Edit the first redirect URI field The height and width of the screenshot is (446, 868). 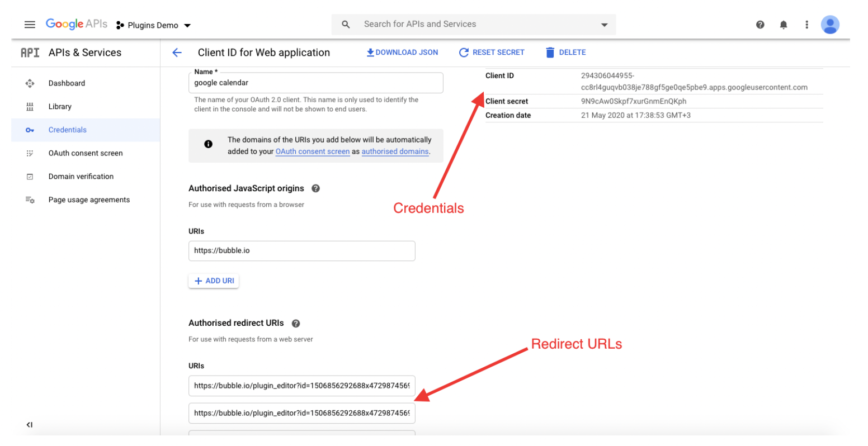coord(302,386)
